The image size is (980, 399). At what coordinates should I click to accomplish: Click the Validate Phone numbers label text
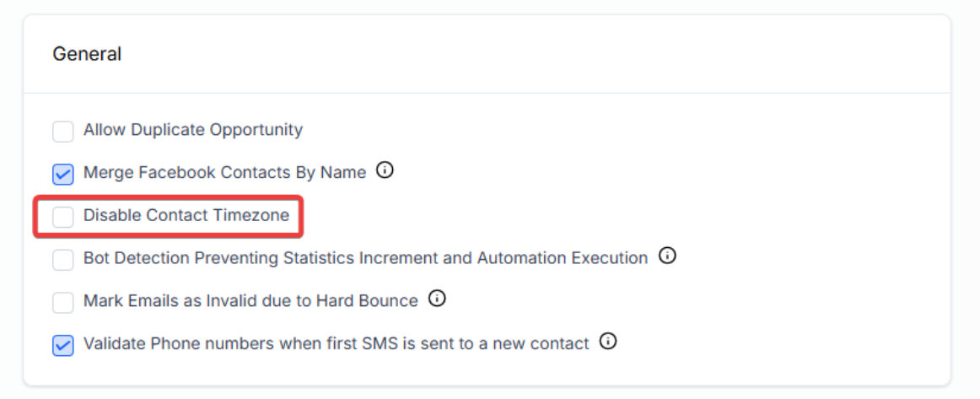336,343
